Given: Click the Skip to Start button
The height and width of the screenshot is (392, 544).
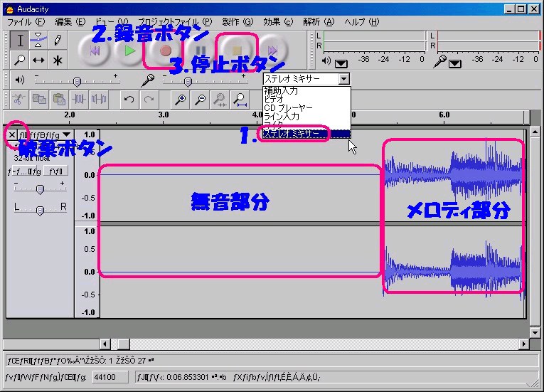Looking at the screenshot, I should [95, 51].
